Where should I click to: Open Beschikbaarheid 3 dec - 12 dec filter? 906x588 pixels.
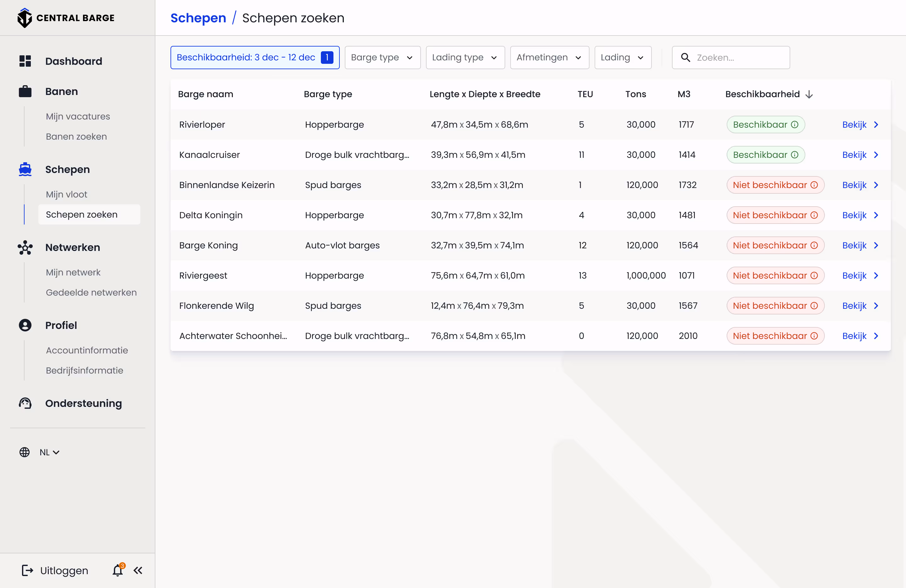[x=255, y=58]
